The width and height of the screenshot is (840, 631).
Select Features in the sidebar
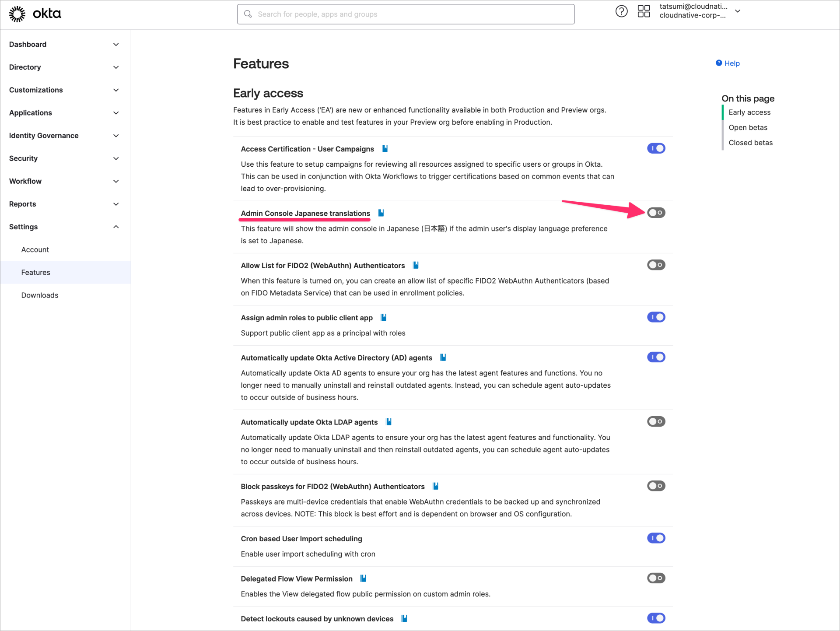click(x=35, y=272)
